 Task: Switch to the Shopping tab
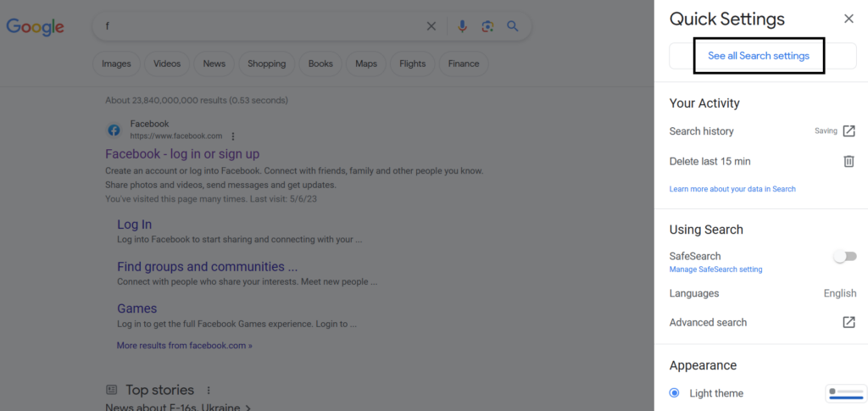267,64
